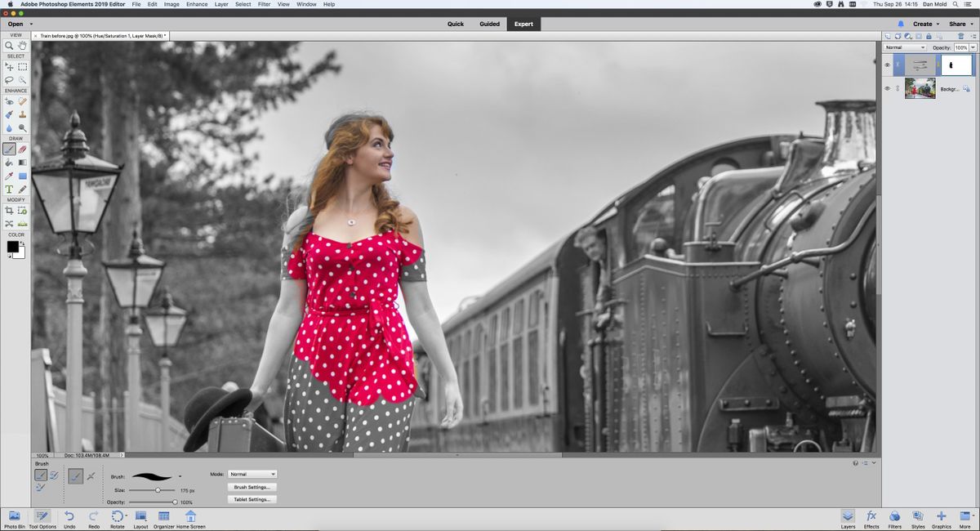Open the Enhance menu

click(196, 4)
